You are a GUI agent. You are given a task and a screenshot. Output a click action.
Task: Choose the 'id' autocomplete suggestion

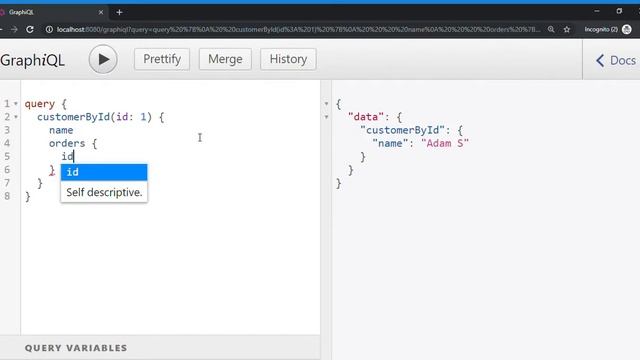[x=104, y=172]
